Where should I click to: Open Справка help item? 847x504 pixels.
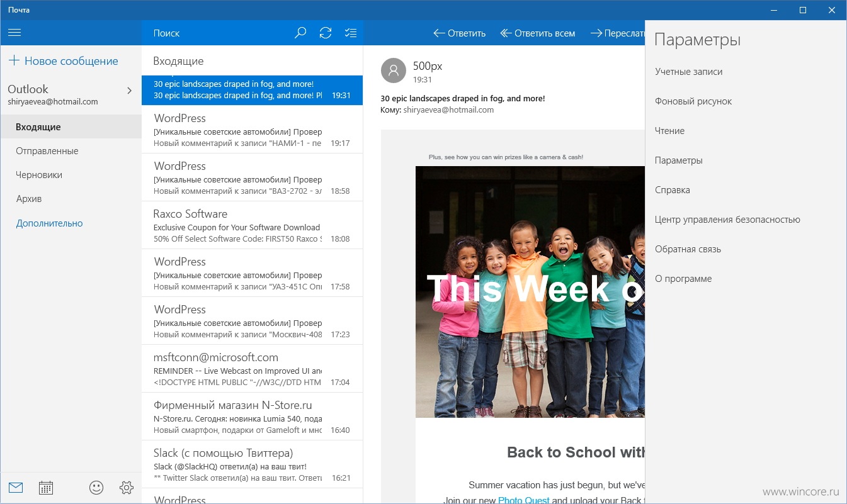pos(673,190)
